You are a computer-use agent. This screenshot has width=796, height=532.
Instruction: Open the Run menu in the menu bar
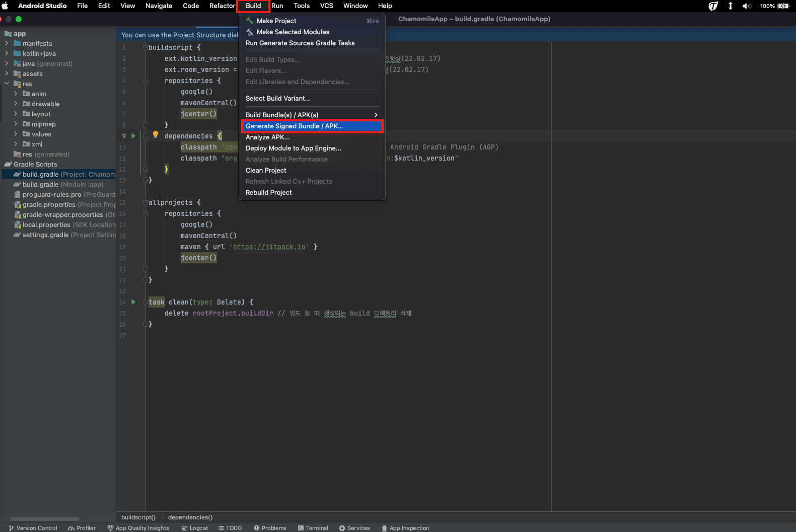pyautogui.click(x=277, y=6)
